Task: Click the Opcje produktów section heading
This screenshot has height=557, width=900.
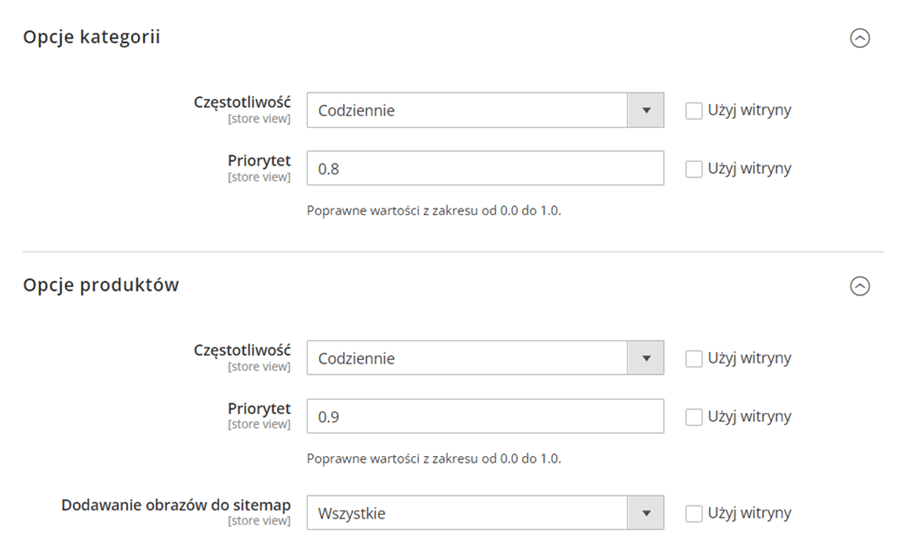Action: [101, 285]
